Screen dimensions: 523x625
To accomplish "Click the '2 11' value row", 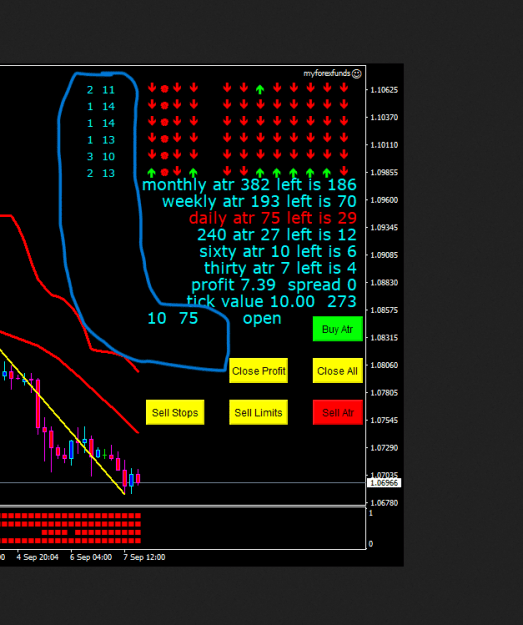I will [101, 90].
